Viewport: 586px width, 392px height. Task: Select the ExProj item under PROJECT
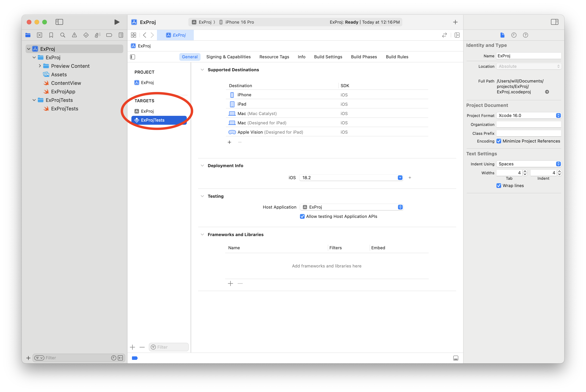[x=159, y=83]
